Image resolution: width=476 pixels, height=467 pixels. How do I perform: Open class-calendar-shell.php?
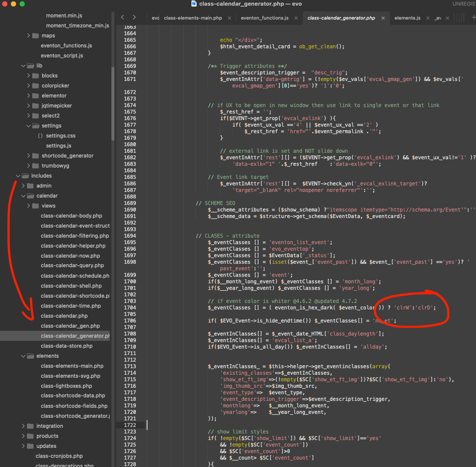pos(71,286)
